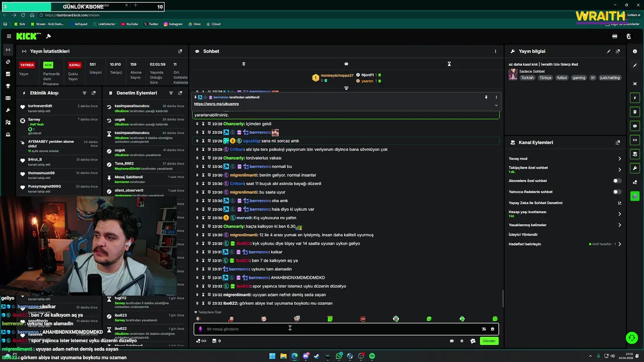
Task: Send the message with Gönder button
Action: (489, 341)
